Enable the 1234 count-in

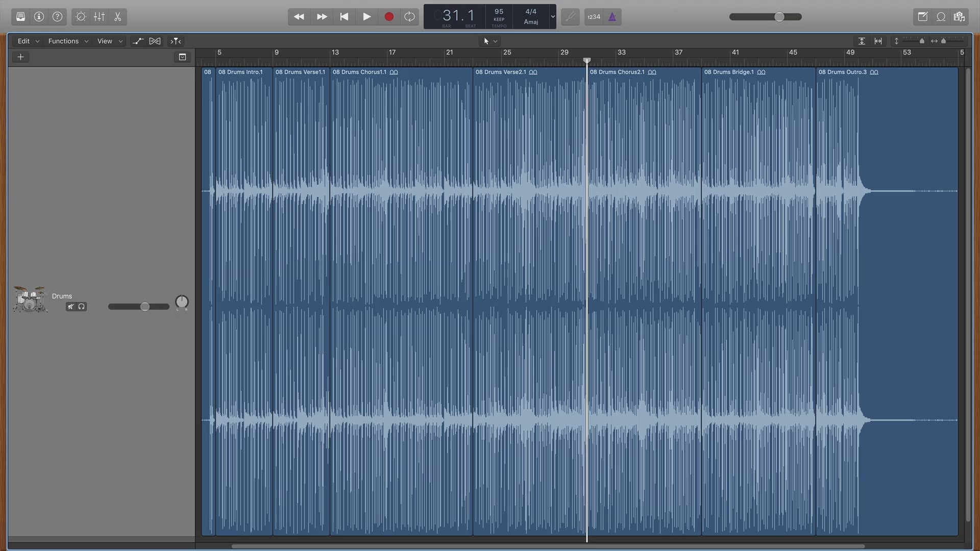[x=594, y=17]
